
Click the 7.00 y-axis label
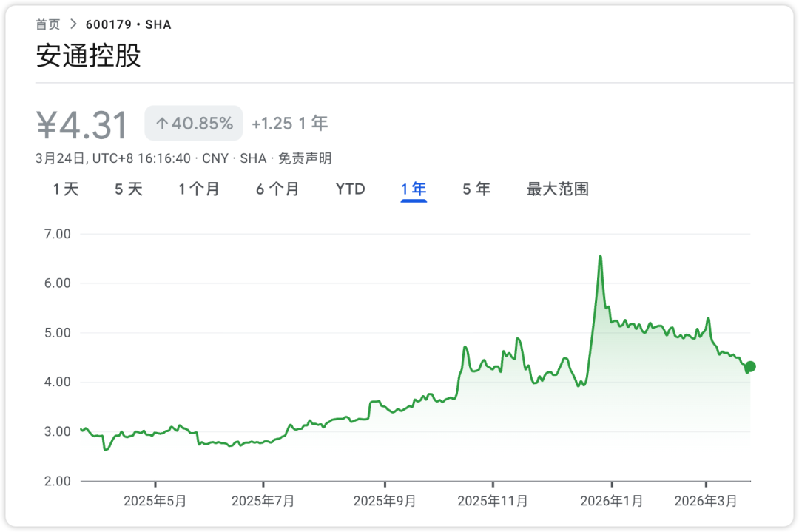point(57,234)
